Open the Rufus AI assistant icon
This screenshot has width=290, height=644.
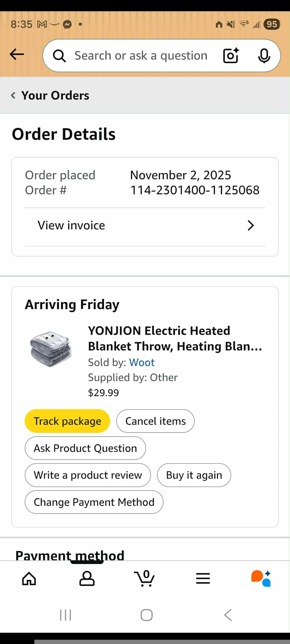pos(261,578)
